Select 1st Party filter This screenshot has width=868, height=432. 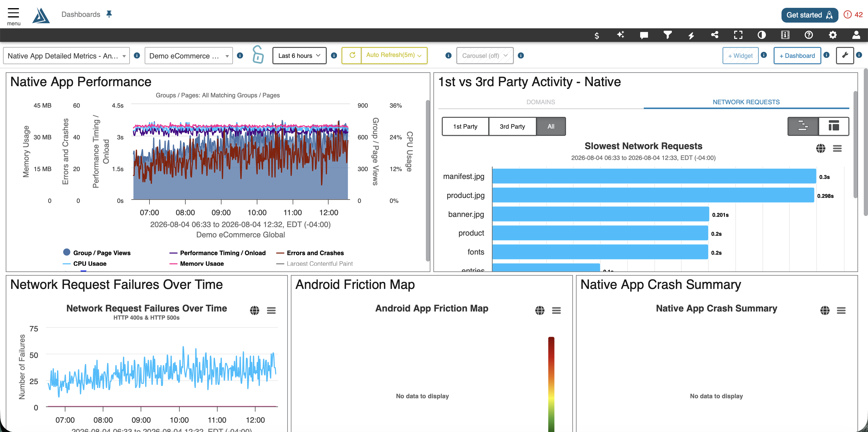[465, 126]
